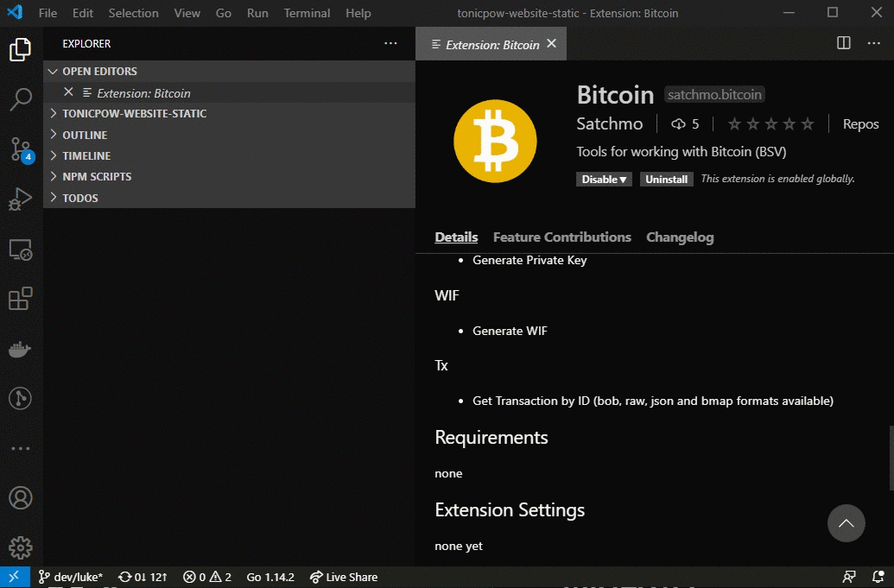Open Explorer views and more actions ellipsis

tap(390, 43)
